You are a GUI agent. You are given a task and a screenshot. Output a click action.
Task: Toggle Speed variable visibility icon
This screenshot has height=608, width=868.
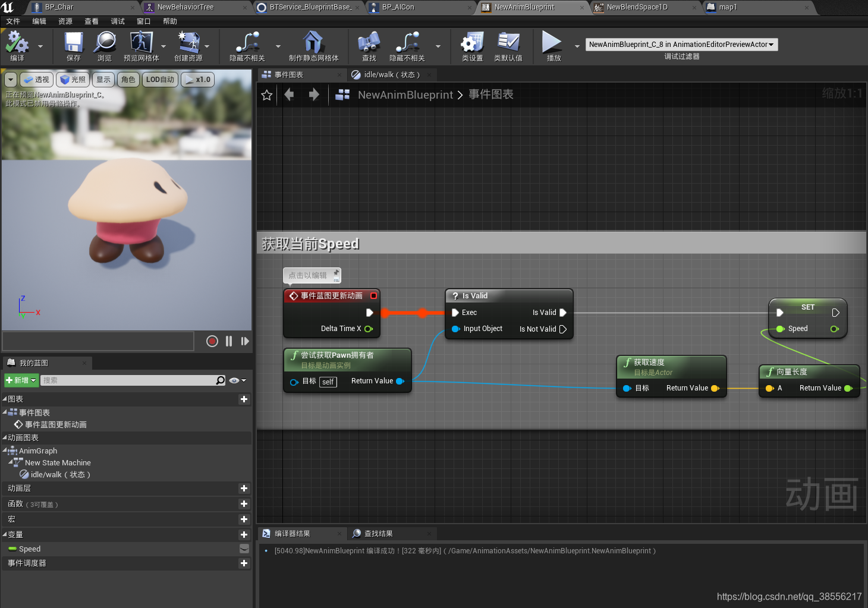(244, 549)
